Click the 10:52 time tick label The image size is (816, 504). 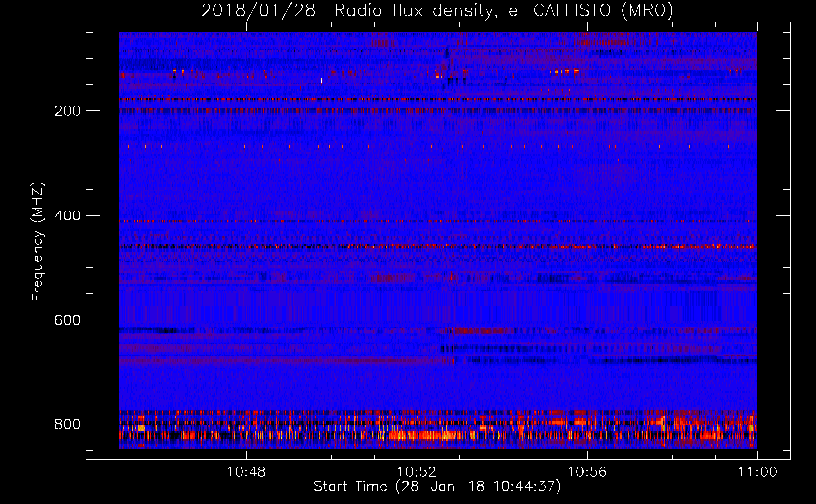click(417, 472)
